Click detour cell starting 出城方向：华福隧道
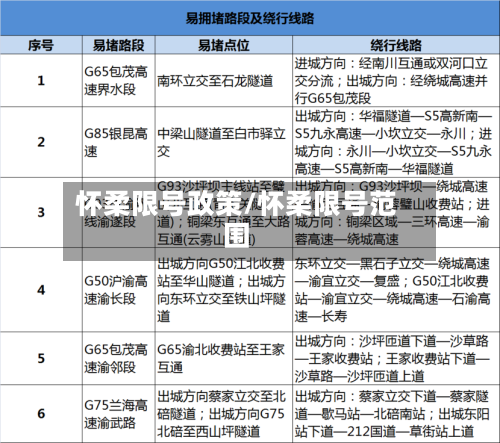This screenshot has height=443, width=500. pyautogui.click(x=396, y=142)
